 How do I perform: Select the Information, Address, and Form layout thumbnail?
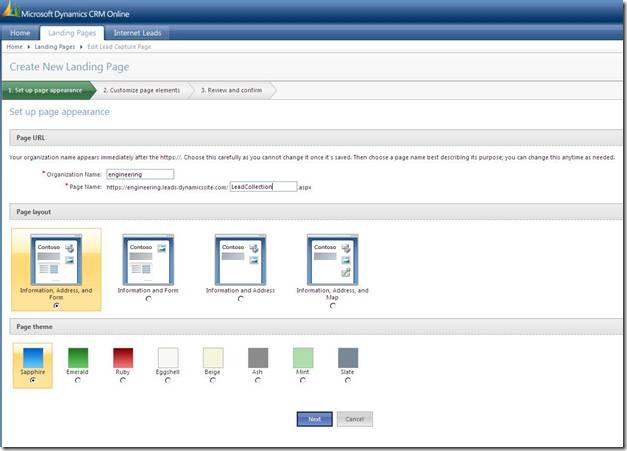pyautogui.click(x=55, y=260)
